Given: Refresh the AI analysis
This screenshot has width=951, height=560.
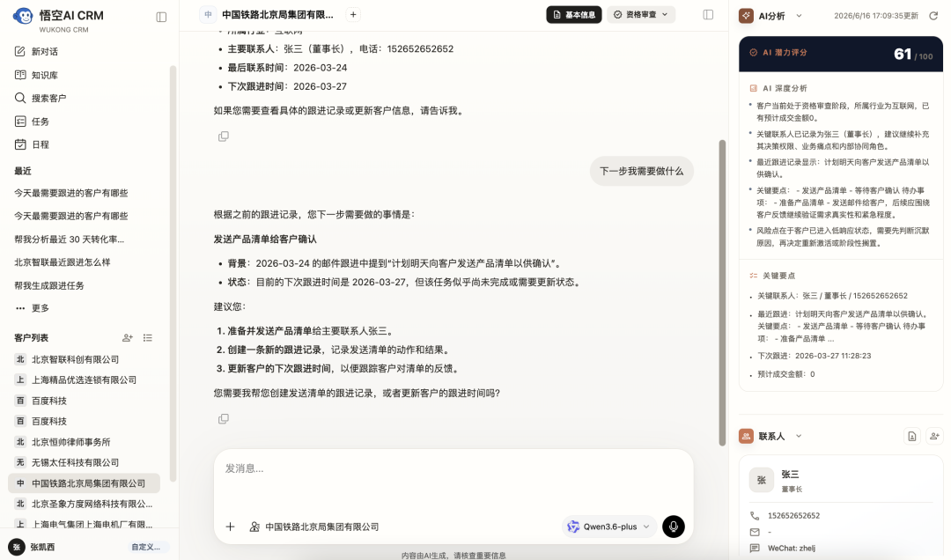Looking at the screenshot, I should [x=933, y=16].
